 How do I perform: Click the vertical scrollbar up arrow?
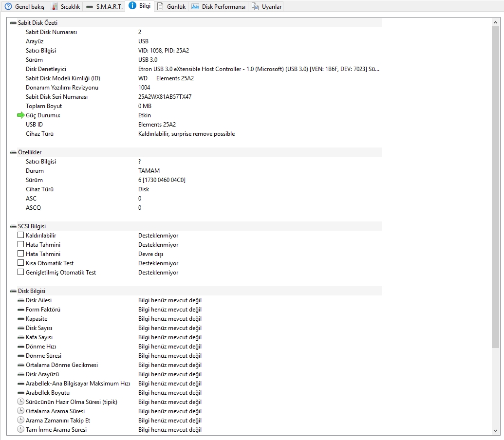click(497, 21)
